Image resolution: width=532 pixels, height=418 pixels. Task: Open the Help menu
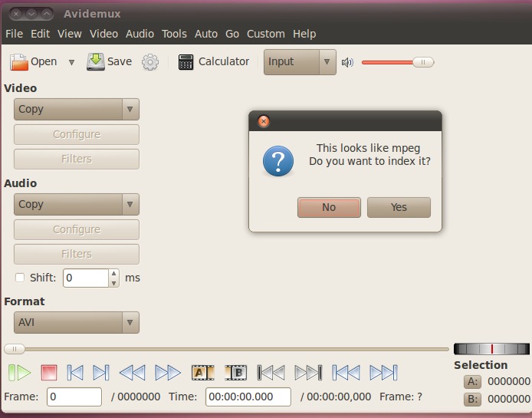pos(304,34)
